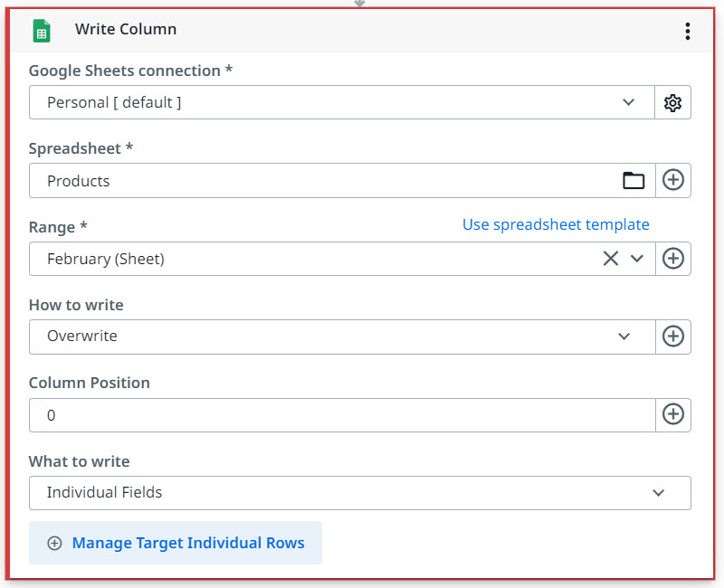
Task: Click the plus icon beside Spreadsheet field
Action: [x=673, y=181]
